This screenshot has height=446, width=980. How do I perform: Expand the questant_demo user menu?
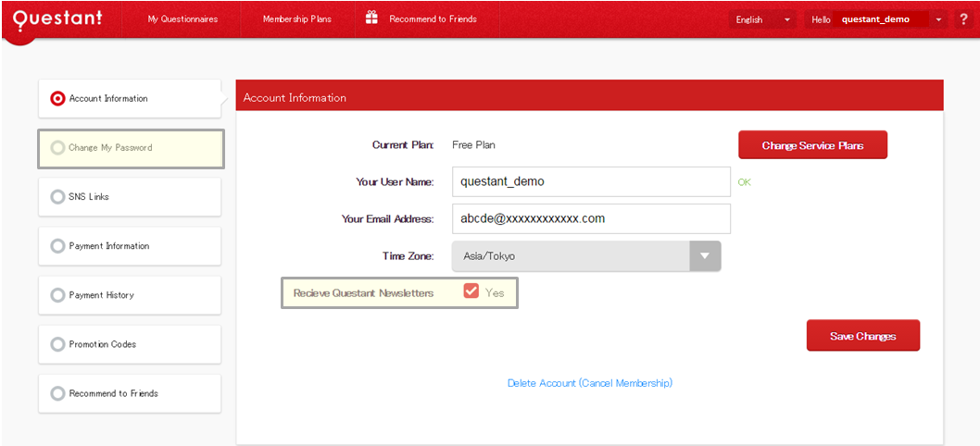(x=876, y=19)
